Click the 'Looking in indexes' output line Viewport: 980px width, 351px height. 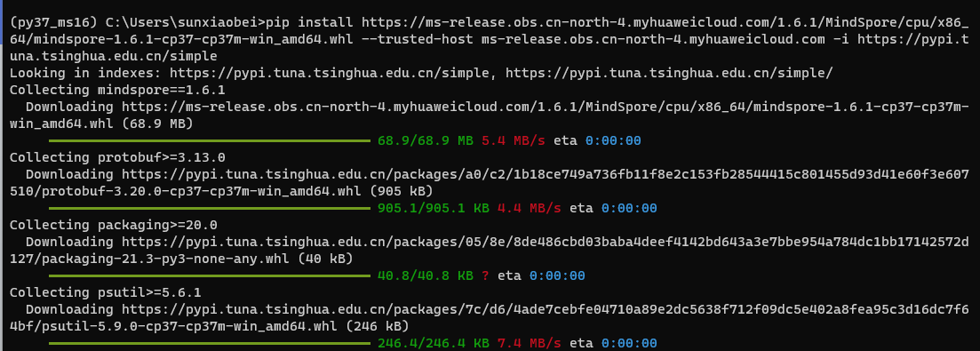tap(421, 73)
